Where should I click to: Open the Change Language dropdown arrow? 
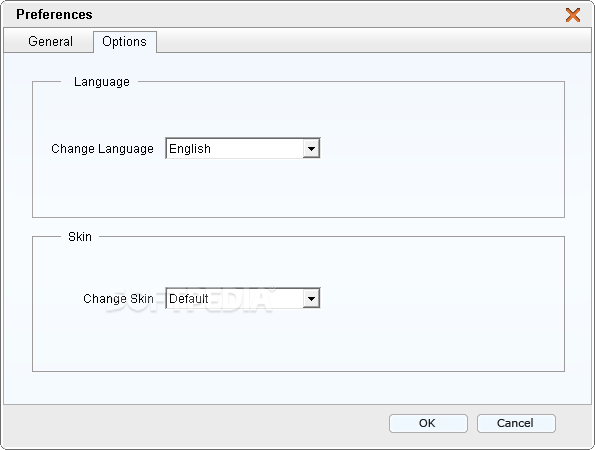(x=311, y=149)
